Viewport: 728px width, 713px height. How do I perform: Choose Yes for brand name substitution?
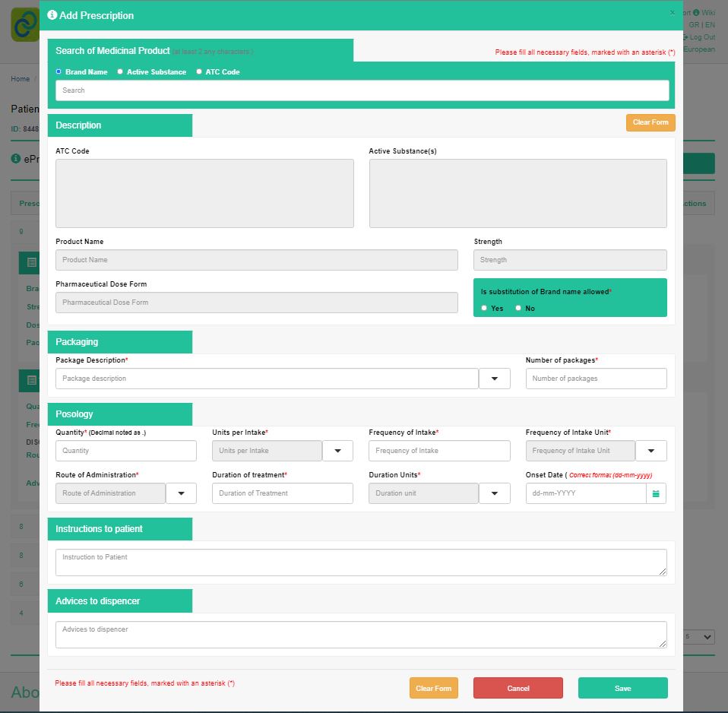click(485, 308)
